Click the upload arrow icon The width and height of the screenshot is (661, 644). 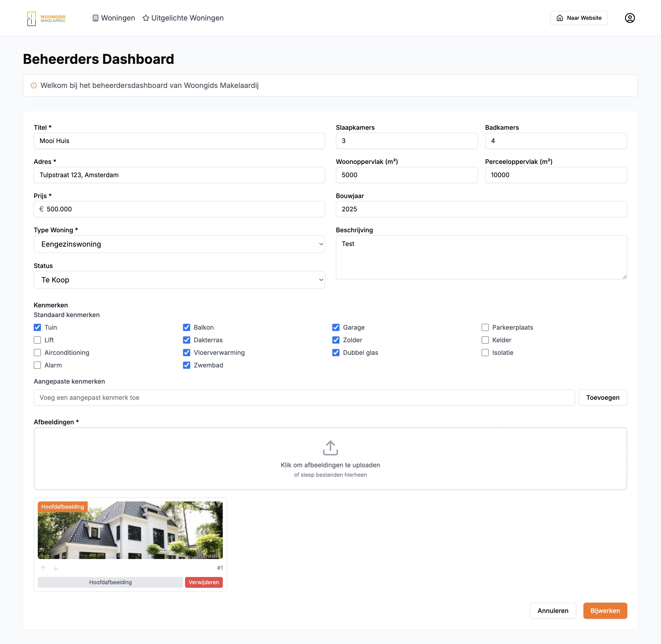point(330,448)
